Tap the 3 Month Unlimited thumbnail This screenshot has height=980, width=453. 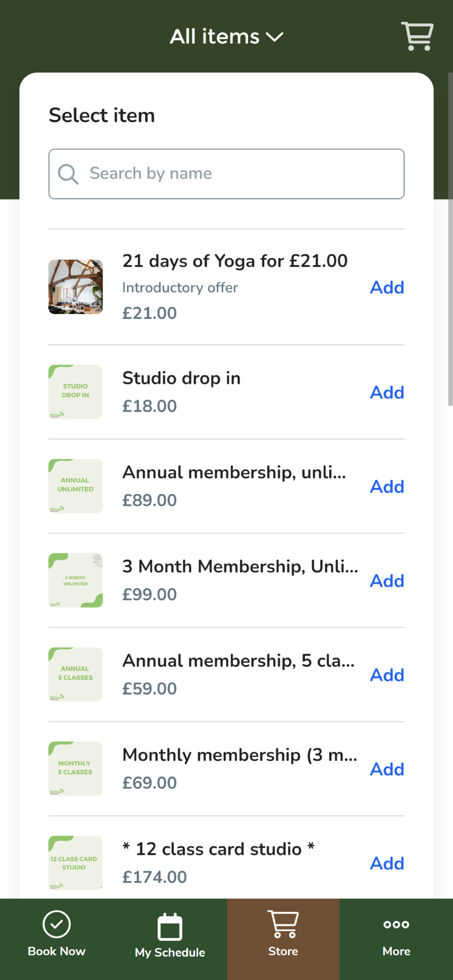pyautogui.click(x=75, y=580)
